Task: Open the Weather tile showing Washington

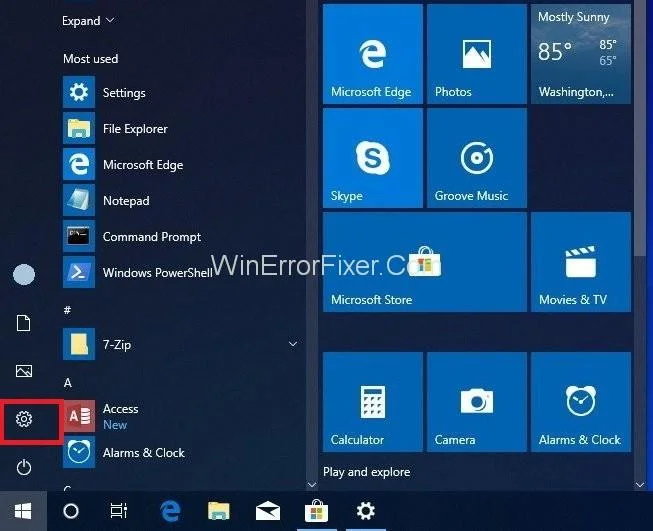Action: coord(581,54)
